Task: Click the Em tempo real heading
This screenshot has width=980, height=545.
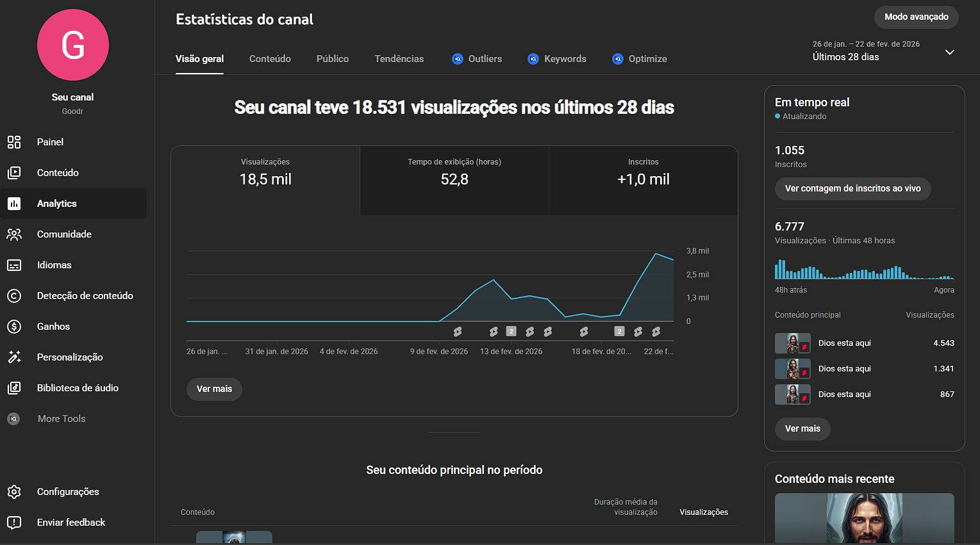Action: click(812, 102)
